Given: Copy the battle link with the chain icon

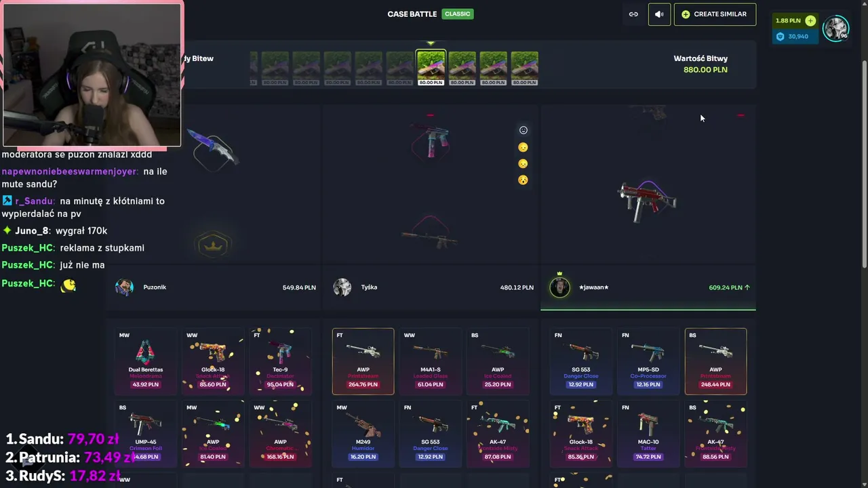Looking at the screenshot, I should [x=633, y=14].
